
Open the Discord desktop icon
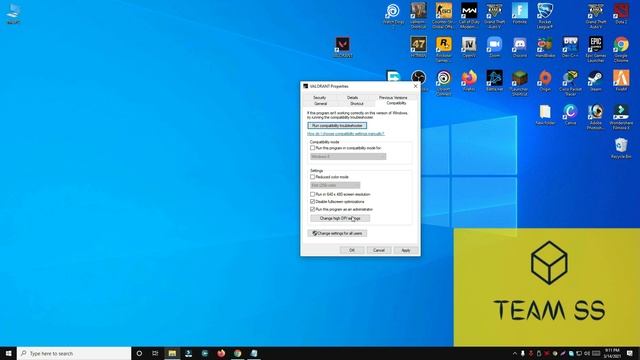click(x=520, y=47)
